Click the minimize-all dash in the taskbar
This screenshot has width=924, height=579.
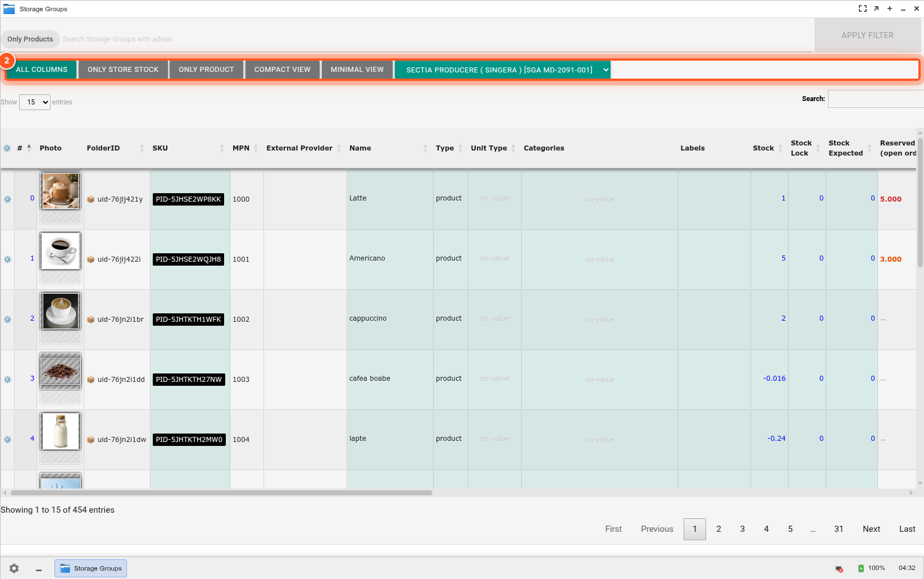click(x=39, y=570)
